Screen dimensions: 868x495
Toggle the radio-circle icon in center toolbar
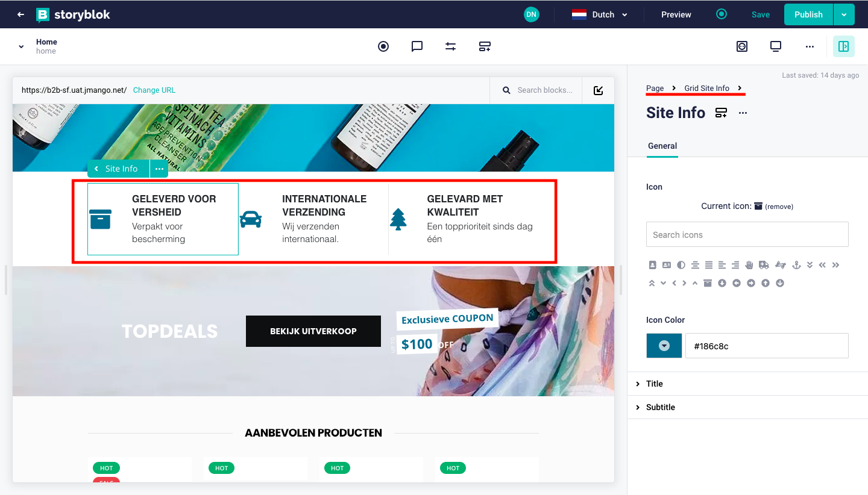tap(383, 46)
